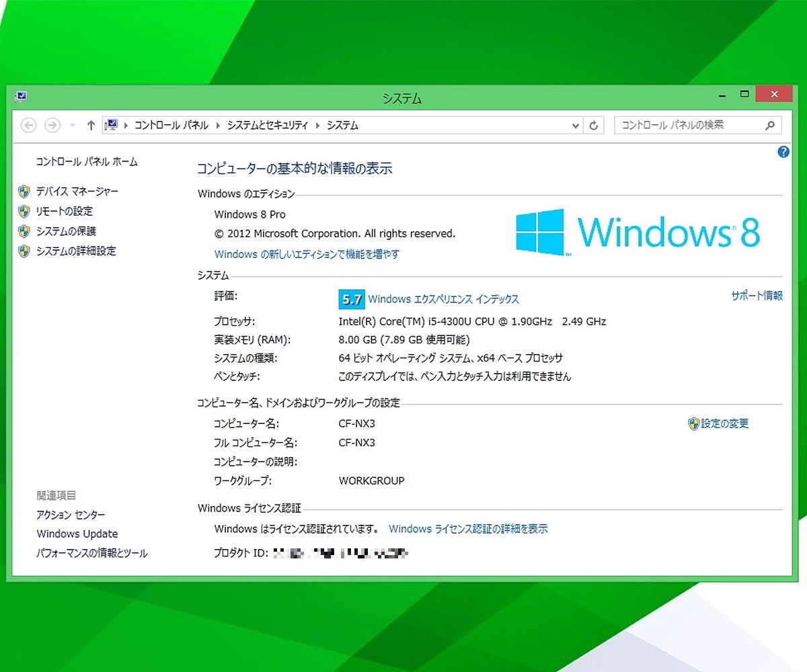Open システムの詳細設定 link
Viewport: 807px width, 672px height.
(76, 251)
